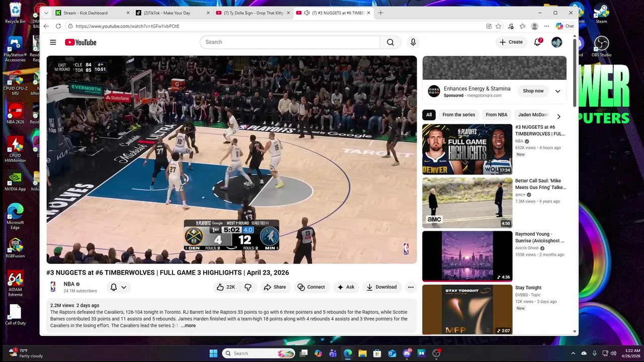Open the weather widget showing 70°F
This screenshot has height=362, width=644.
click(25, 353)
